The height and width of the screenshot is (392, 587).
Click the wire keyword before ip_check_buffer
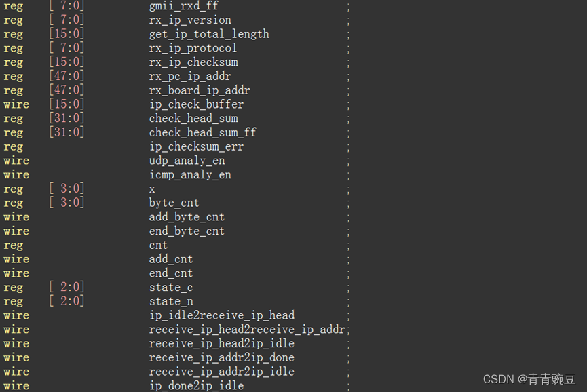pyautogui.click(x=16, y=104)
